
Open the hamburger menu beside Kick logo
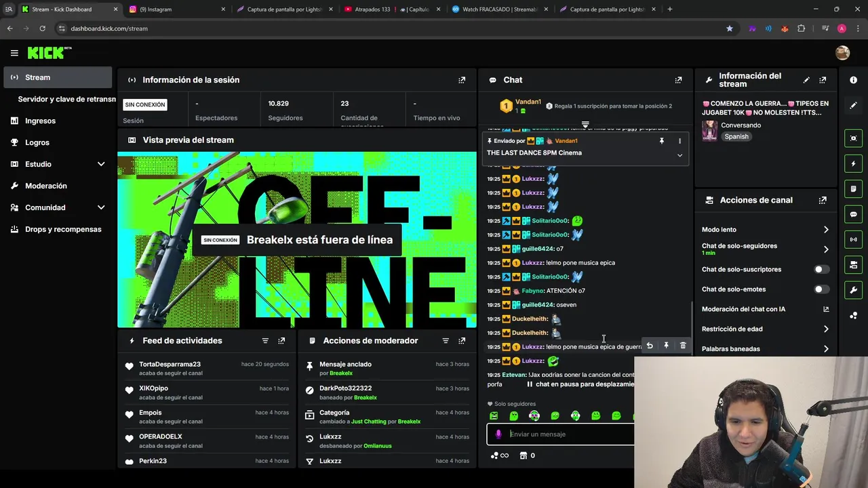tap(14, 53)
